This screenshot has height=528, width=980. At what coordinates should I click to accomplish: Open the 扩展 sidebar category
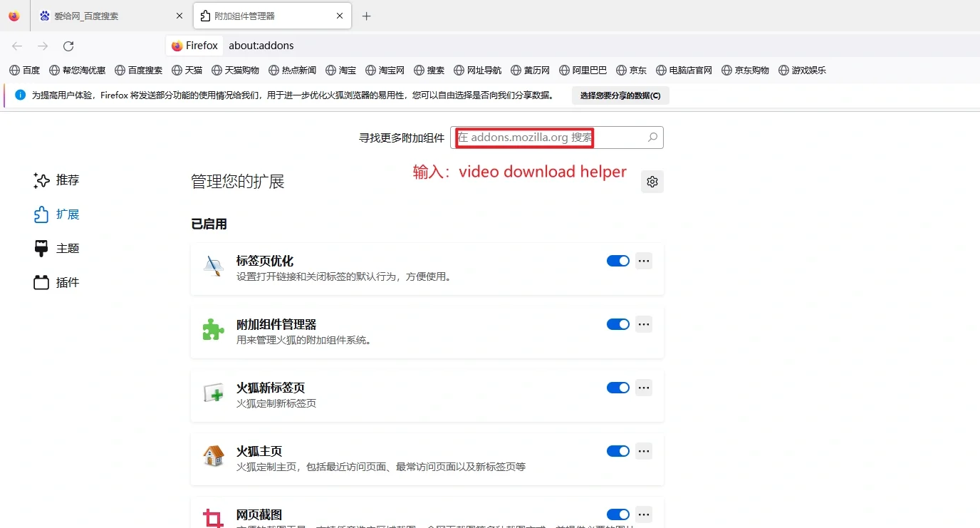[56, 214]
